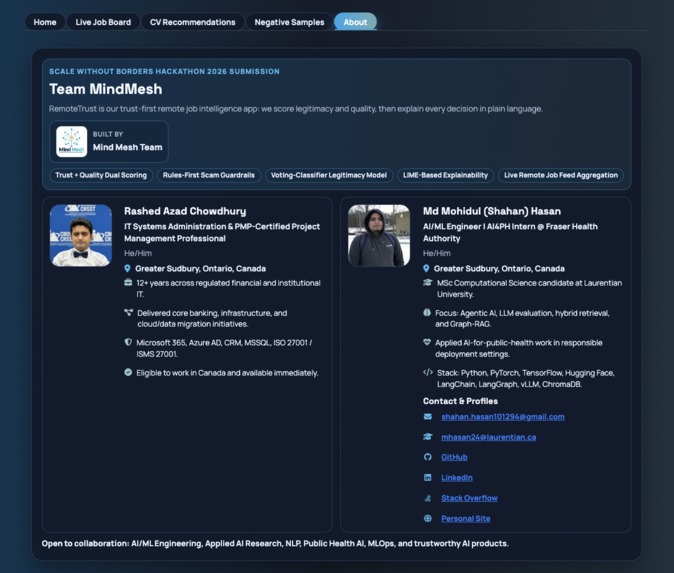Click the Mind Mesh team logo
Image resolution: width=674 pixels, height=573 pixels.
tap(72, 141)
